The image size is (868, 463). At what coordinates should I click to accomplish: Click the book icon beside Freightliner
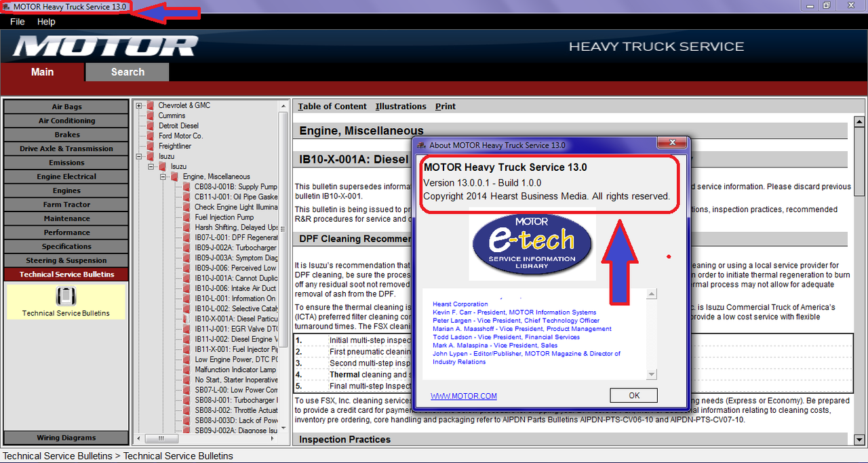click(x=151, y=146)
